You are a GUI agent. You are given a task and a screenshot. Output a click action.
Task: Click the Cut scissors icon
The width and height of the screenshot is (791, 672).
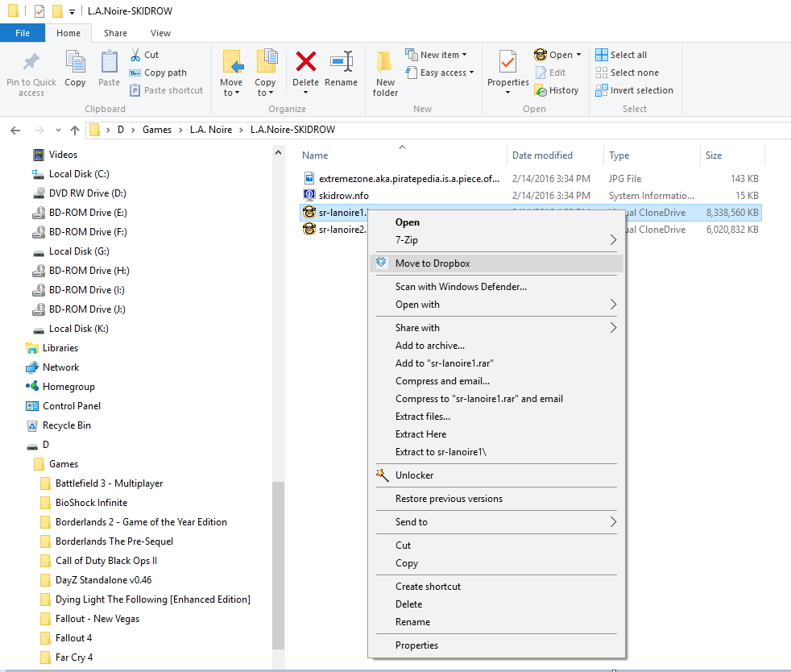pos(135,55)
